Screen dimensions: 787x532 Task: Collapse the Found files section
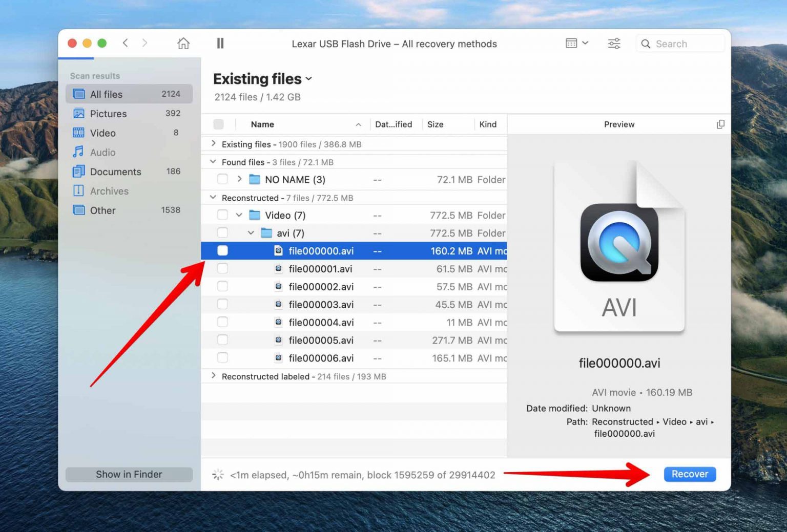tap(212, 162)
